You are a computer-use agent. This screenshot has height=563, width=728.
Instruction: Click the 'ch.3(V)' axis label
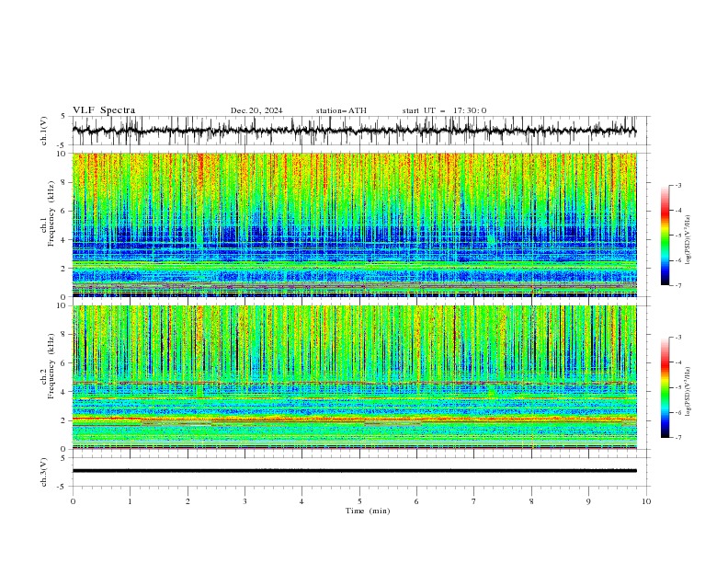pyautogui.click(x=44, y=472)
